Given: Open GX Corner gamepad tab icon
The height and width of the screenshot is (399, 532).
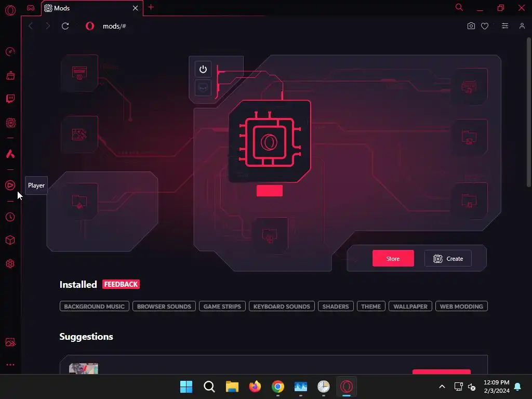Looking at the screenshot, I should 31,8.
